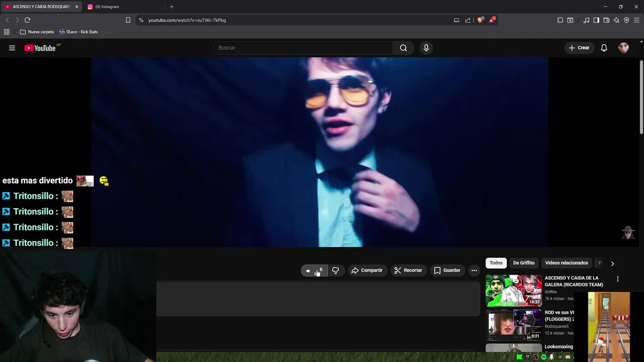644x362 pixels.
Task: Open YouTube notifications bell
Action: pyautogui.click(x=604, y=48)
